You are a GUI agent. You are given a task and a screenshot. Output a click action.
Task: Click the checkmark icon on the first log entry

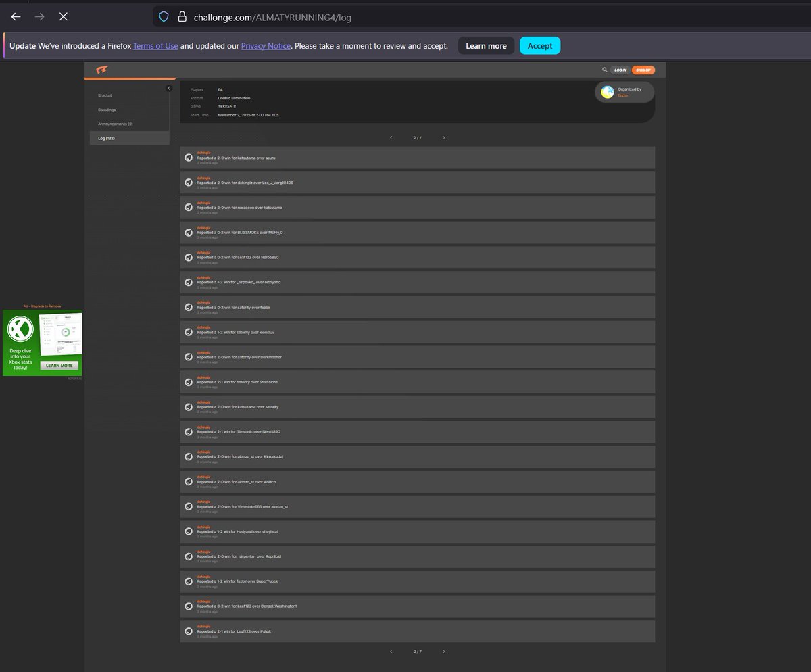point(189,157)
